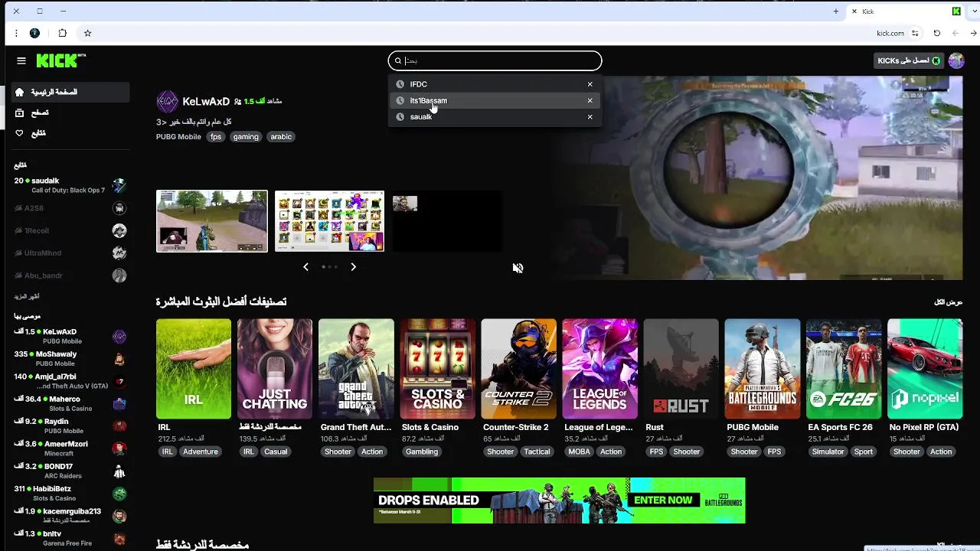Open the home page sidebar item
This screenshot has width=980, height=551.
(70, 93)
